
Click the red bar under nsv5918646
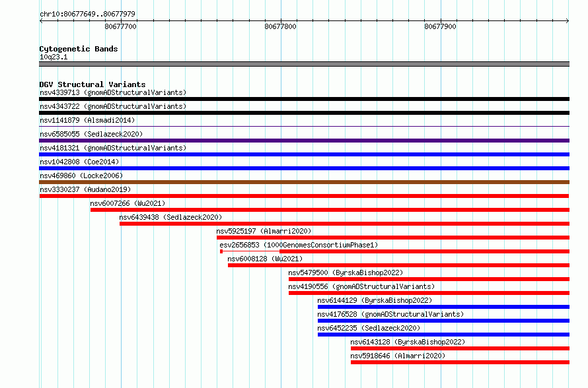(460, 362)
